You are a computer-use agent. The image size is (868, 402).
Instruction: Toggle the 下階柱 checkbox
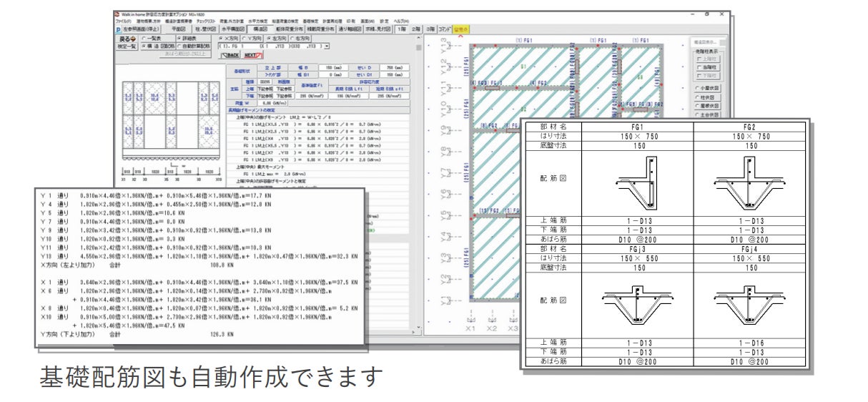(x=709, y=76)
